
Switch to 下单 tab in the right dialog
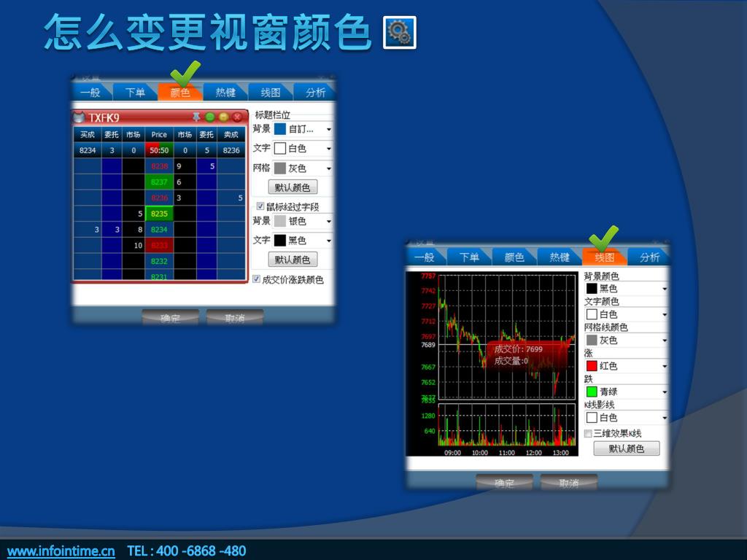[469, 257]
